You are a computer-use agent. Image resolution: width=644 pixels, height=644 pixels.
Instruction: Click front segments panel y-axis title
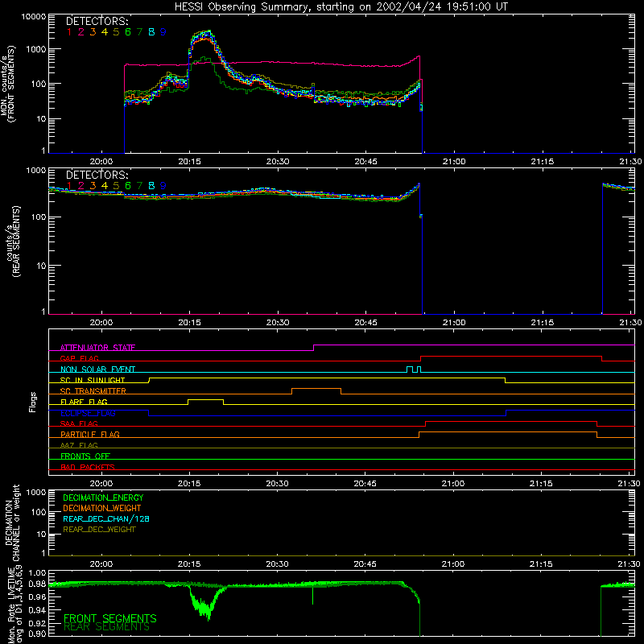click(x=7, y=84)
